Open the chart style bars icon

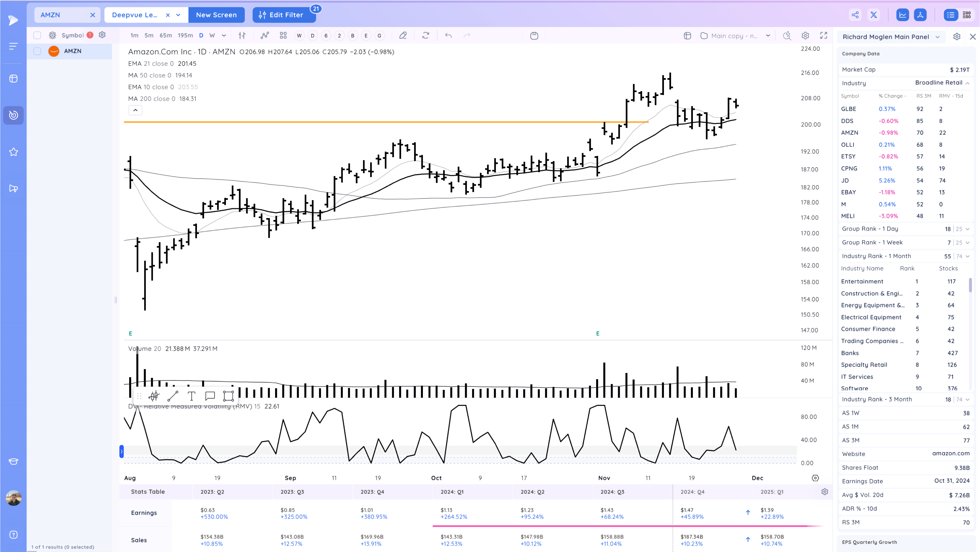point(242,35)
